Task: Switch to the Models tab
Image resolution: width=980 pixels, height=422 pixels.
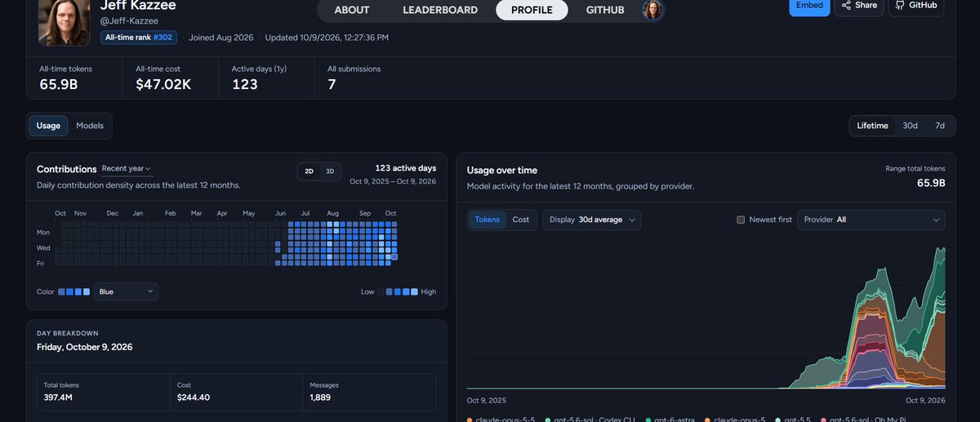Action: tap(90, 126)
